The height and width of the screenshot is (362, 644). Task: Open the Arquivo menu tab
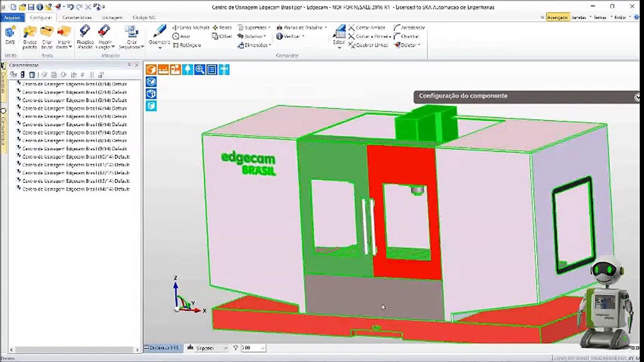(12, 17)
